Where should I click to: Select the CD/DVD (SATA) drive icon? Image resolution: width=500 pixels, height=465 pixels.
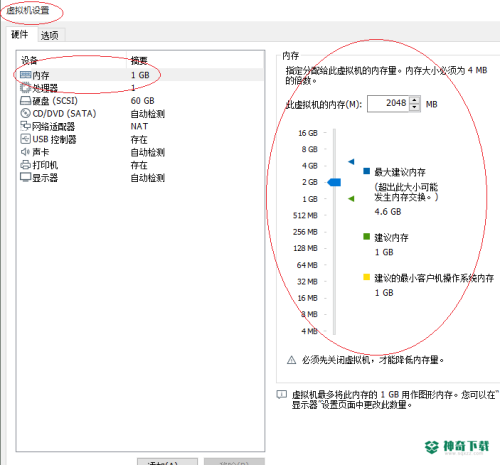click(25, 113)
